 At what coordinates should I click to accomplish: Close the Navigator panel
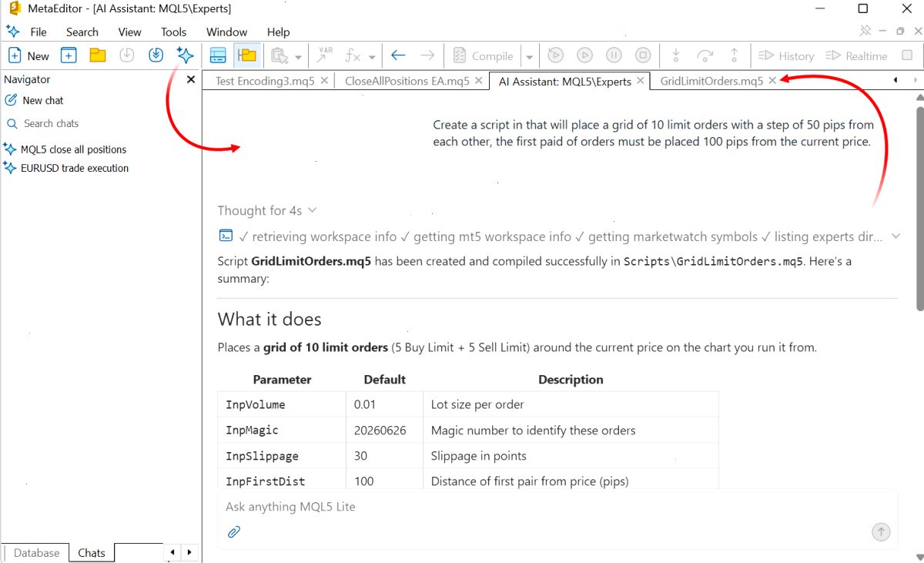(x=191, y=79)
